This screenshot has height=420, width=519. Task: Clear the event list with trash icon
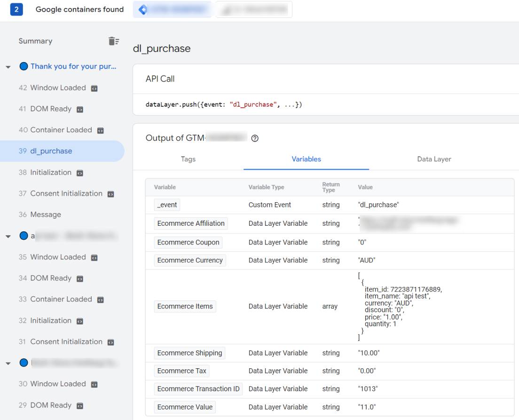(114, 41)
